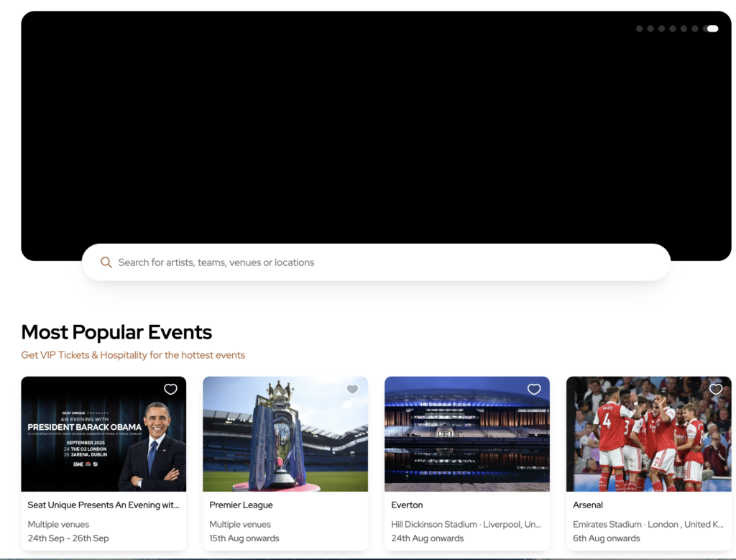Open the Premier League trophy image
This screenshot has width=736, height=560.
point(285,439)
